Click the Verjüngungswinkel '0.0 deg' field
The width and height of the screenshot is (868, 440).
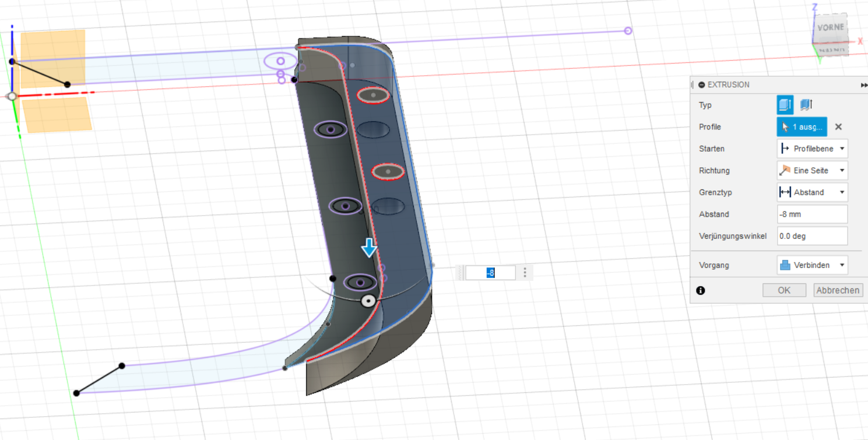coord(812,236)
